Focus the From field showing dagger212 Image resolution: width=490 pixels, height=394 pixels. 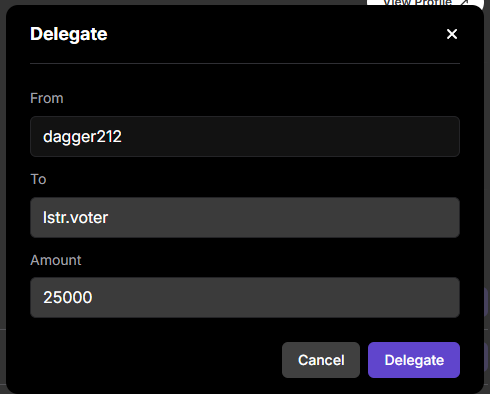245,136
